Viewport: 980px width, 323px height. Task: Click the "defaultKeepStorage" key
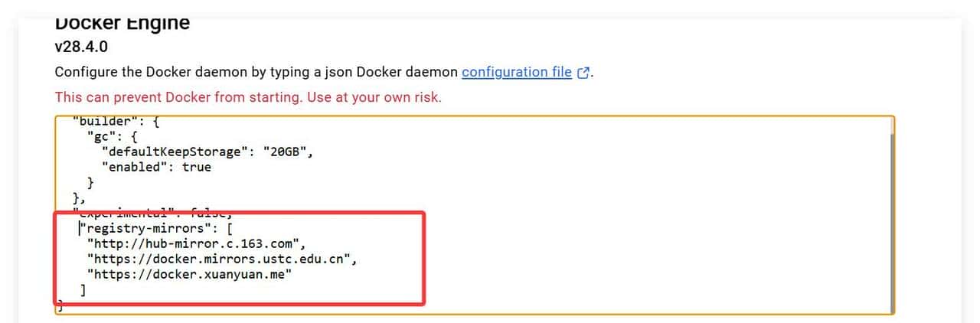pyautogui.click(x=175, y=152)
